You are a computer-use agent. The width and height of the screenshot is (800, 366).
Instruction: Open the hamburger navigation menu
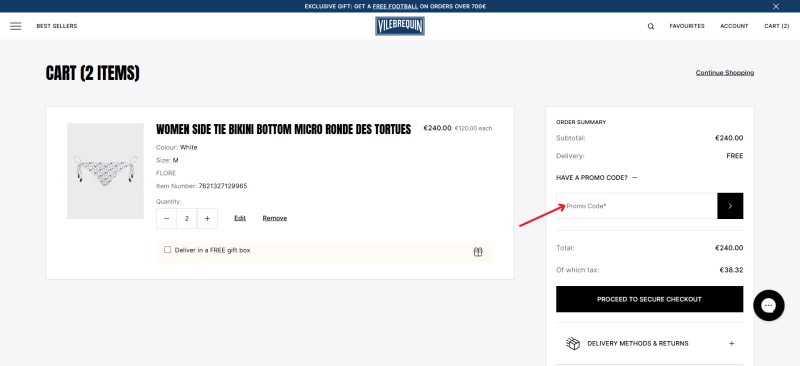coord(16,26)
